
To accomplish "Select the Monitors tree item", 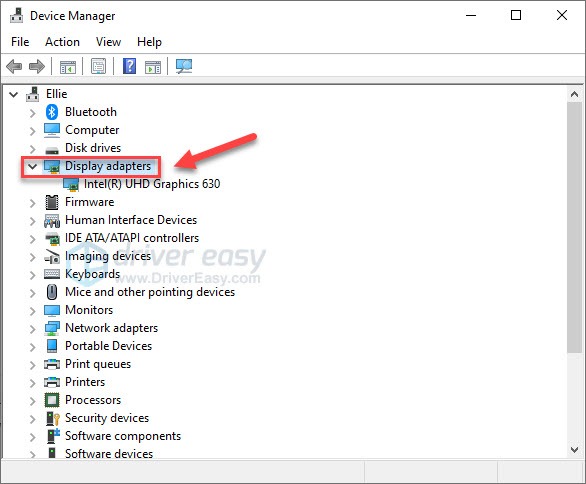I will tap(89, 310).
